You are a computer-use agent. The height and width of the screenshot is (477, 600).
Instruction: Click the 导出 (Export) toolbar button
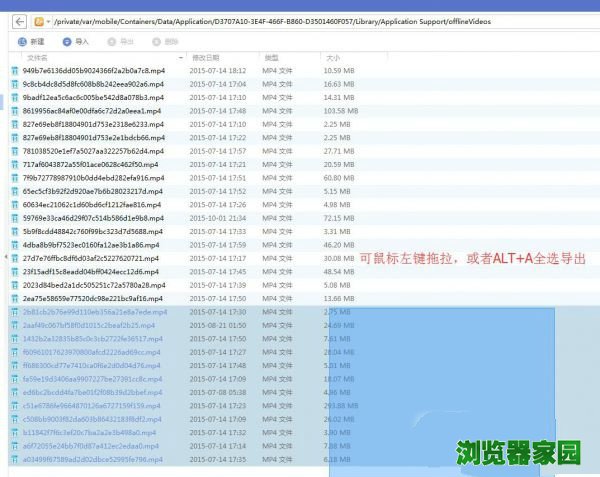click(x=120, y=42)
